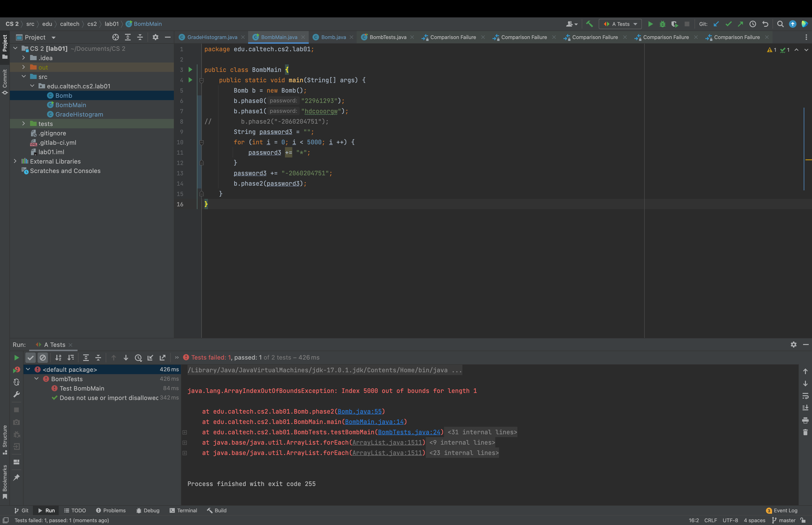
Task: Select opened file target icon in Project panel
Action: tap(116, 37)
